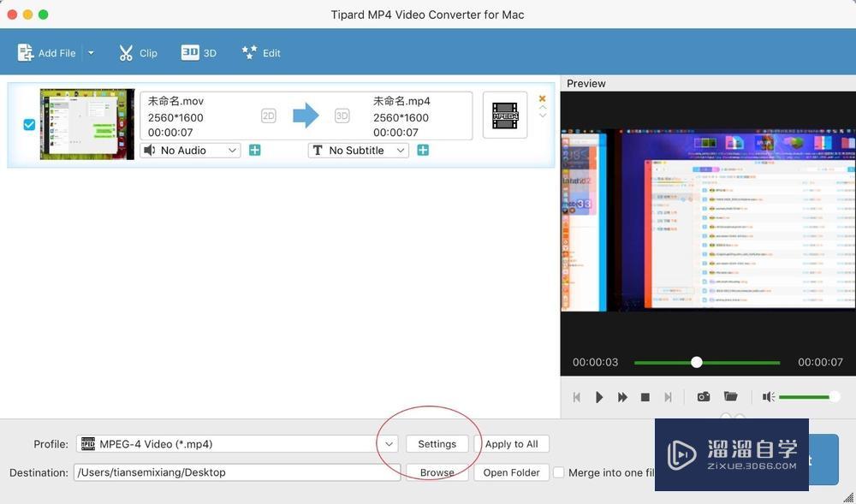Open the No Subtitle dropdown
This screenshot has width=856, height=504.
[358, 150]
